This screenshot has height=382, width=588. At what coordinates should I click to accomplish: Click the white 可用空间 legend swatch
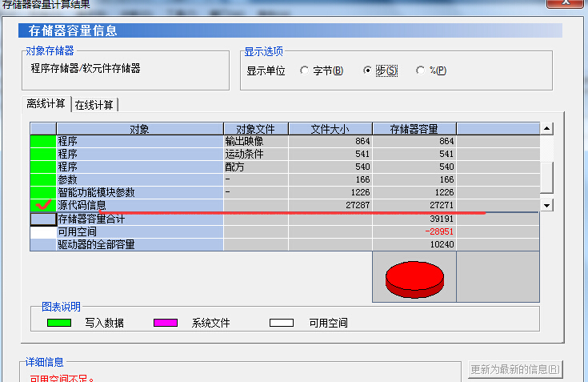click(x=282, y=324)
